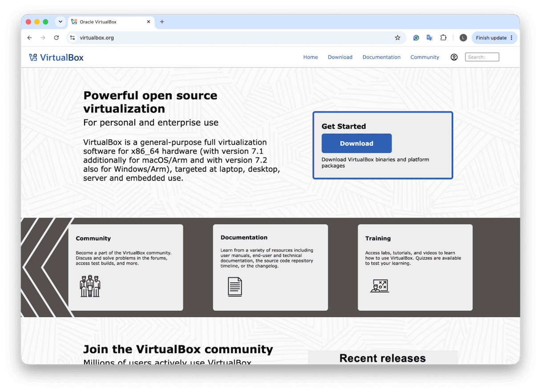
Task: Click the Google Translate extension icon
Action: pyautogui.click(x=429, y=38)
